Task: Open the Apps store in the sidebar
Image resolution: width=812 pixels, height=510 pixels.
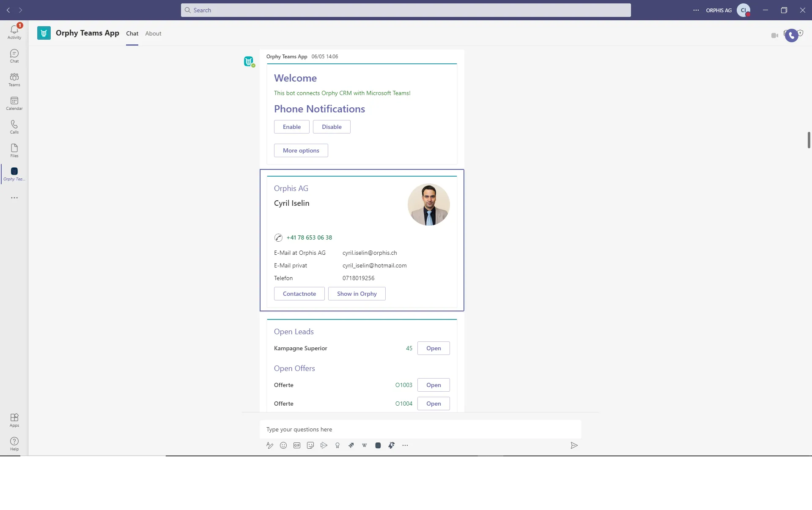Action: (14, 420)
